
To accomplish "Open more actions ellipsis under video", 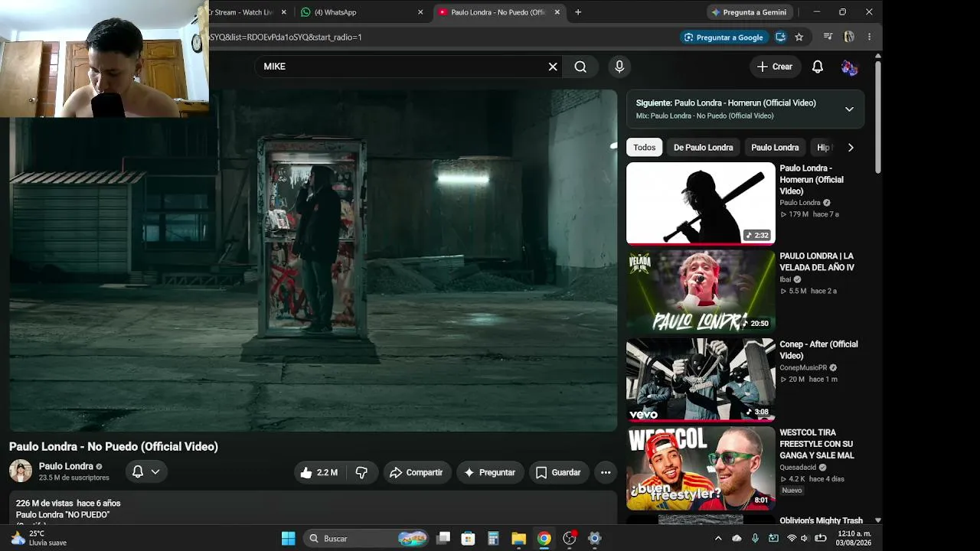I will pyautogui.click(x=606, y=473).
